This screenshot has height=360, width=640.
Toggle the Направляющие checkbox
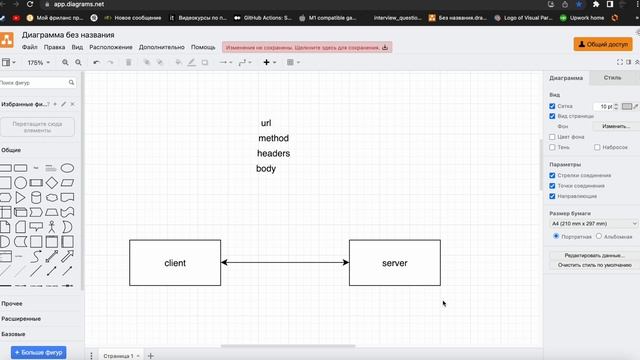pyautogui.click(x=552, y=196)
